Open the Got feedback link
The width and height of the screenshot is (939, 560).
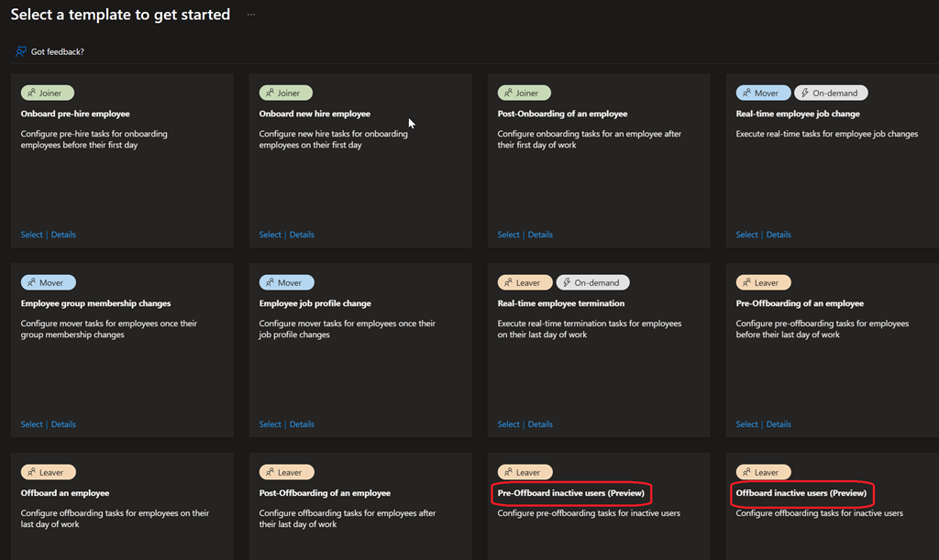(x=56, y=51)
